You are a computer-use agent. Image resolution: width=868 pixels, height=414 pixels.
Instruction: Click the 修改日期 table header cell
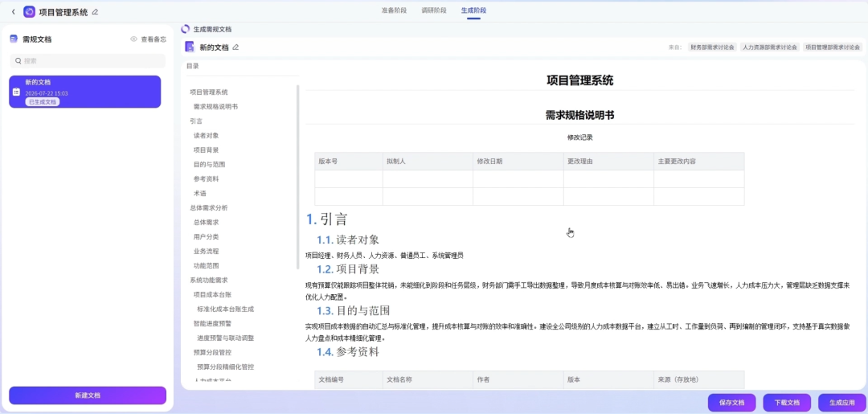pos(518,161)
